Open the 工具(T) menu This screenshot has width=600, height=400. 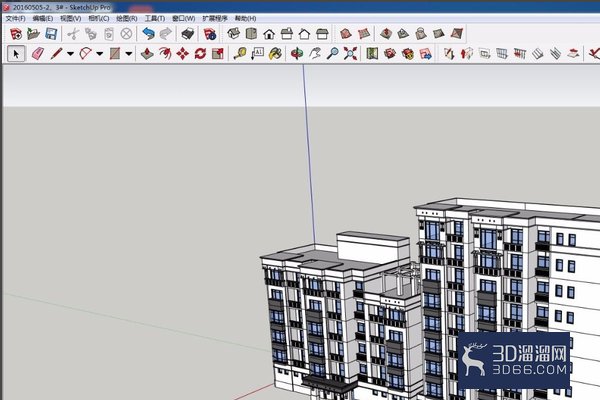click(155, 18)
